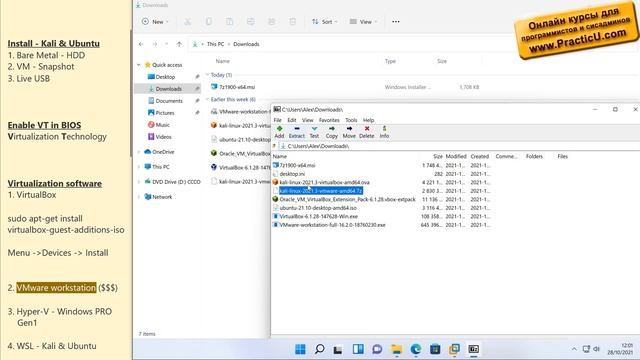This screenshot has width=640, height=360.
Task: Open the taskbar Search icon
Action: [320, 349]
